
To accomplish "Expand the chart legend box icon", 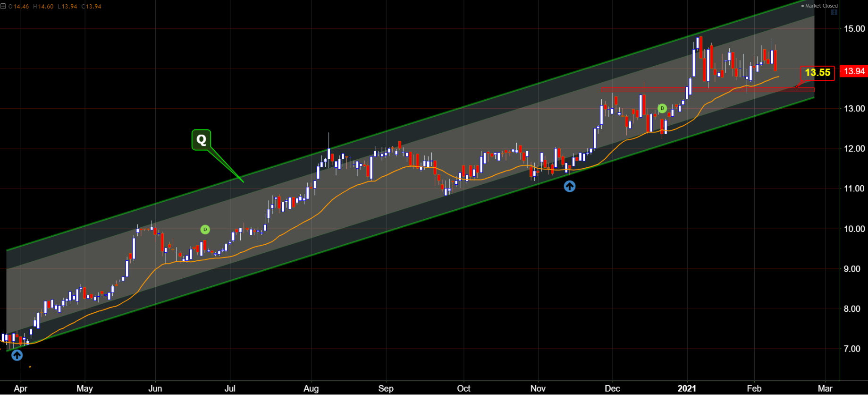I will (3, 6).
